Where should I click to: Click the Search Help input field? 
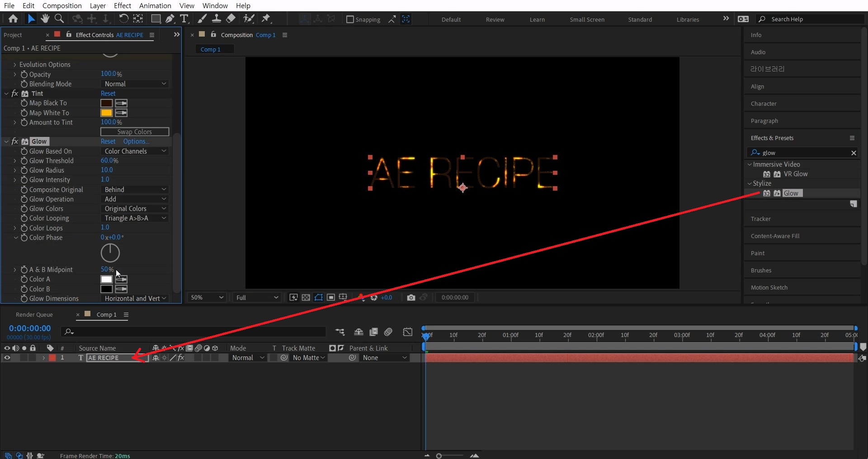coord(811,19)
